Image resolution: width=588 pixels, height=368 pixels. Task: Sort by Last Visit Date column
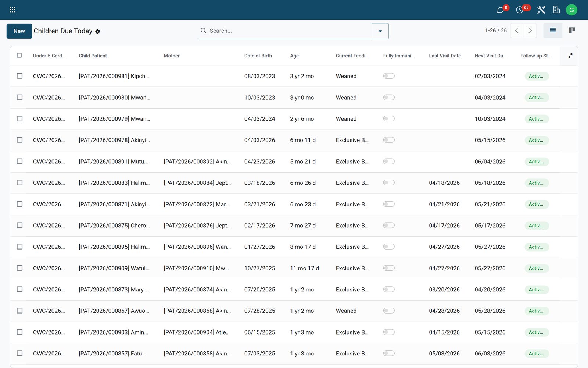click(x=445, y=56)
